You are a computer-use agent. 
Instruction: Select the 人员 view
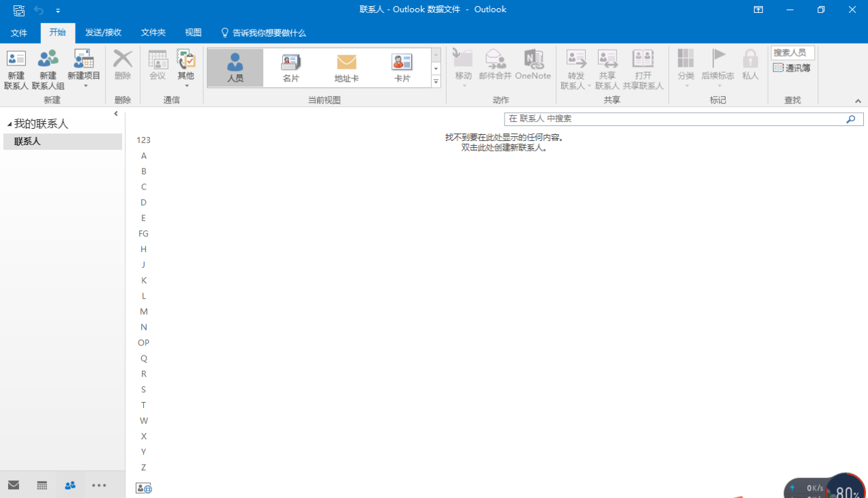pyautogui.click(x=235, y=67)
